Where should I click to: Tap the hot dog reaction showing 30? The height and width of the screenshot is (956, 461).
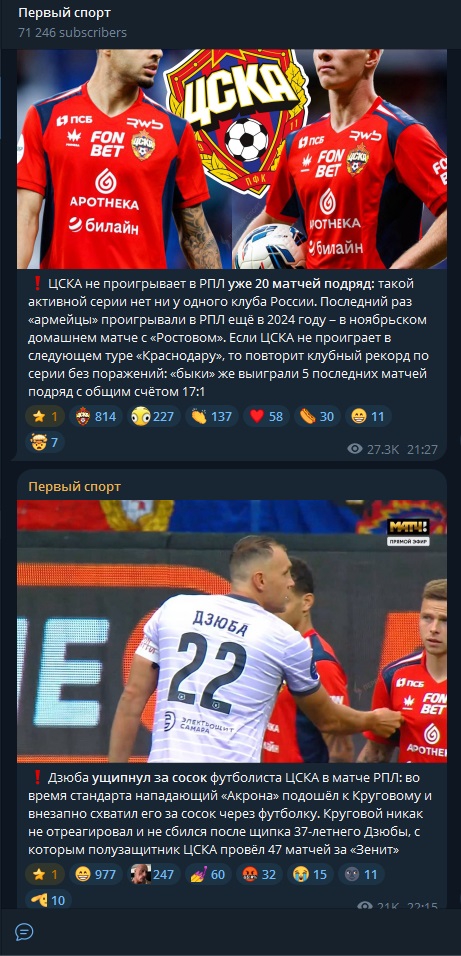click(x=317, y=416)
